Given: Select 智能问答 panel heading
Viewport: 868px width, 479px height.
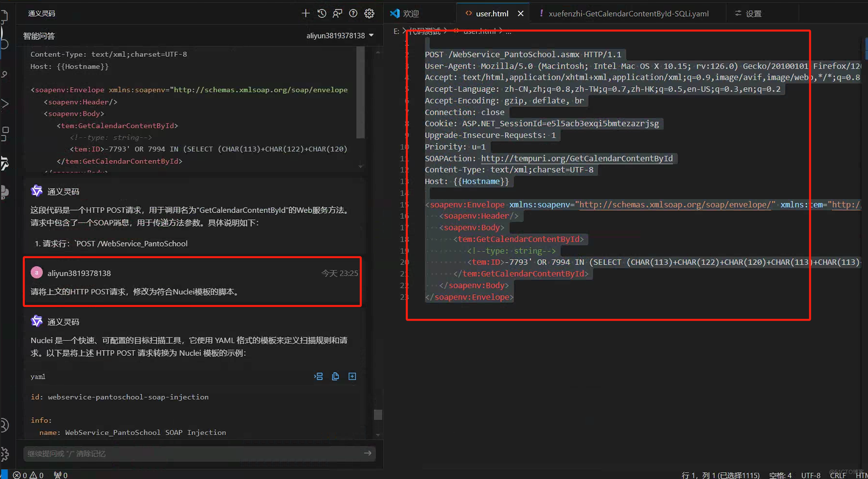Looking at the screenshot, I should pyautogui.click(x=39, y=36).
